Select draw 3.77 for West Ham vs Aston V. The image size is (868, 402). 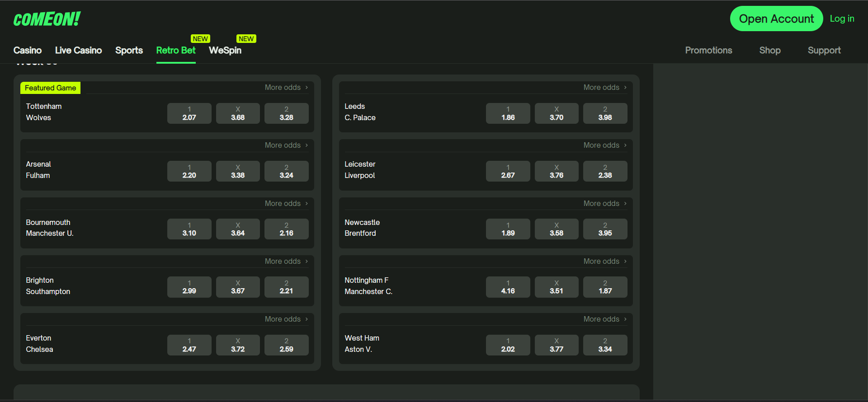point(557,345)
